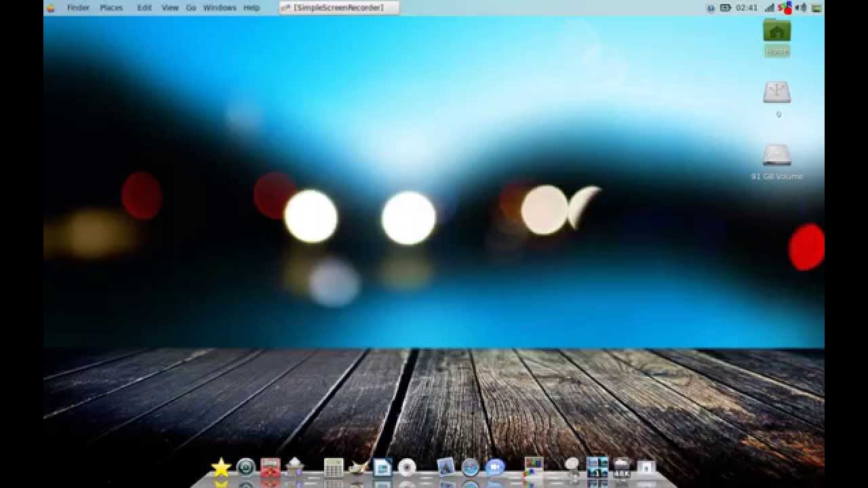Click the green tray icon at far right
Screen dimensions: 868x488
[816, 8]
